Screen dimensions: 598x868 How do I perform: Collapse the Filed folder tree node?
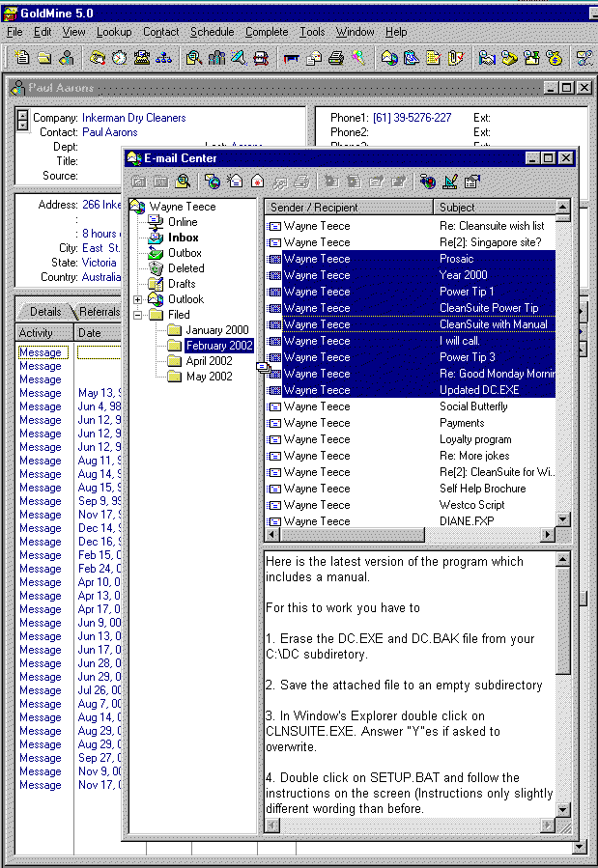coord(137,315)
